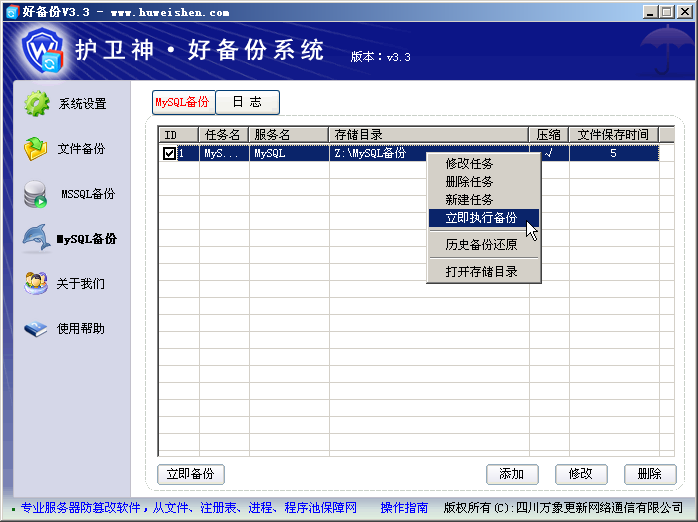
Task: Open the 操作指南 link in status bar
Action: click(x=404, y=508)
